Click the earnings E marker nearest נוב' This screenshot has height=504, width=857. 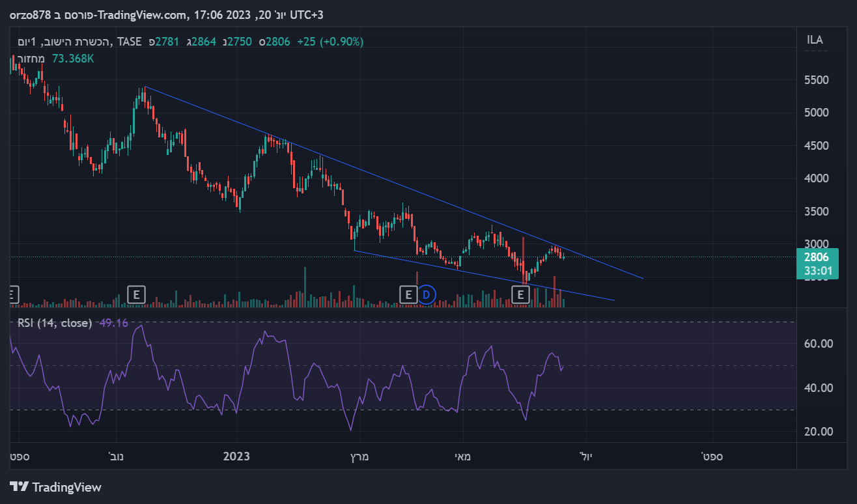[x=135, y=294]
